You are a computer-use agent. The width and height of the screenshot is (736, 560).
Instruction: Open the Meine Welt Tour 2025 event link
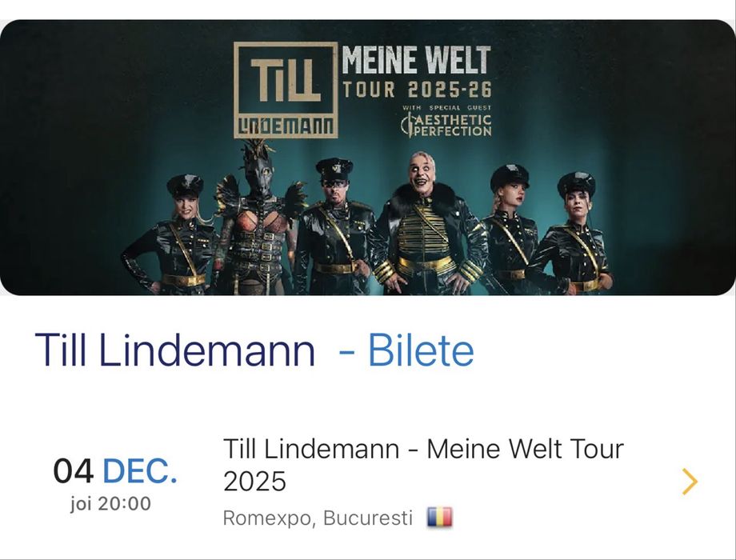point(423,464)
